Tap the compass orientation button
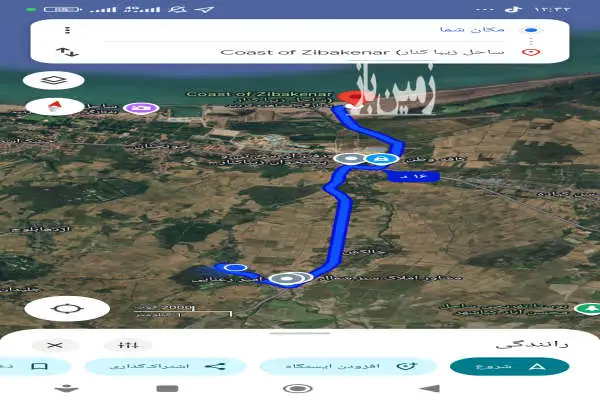Image resolution: width=600 pixels, height=400 pixels. 54,106
